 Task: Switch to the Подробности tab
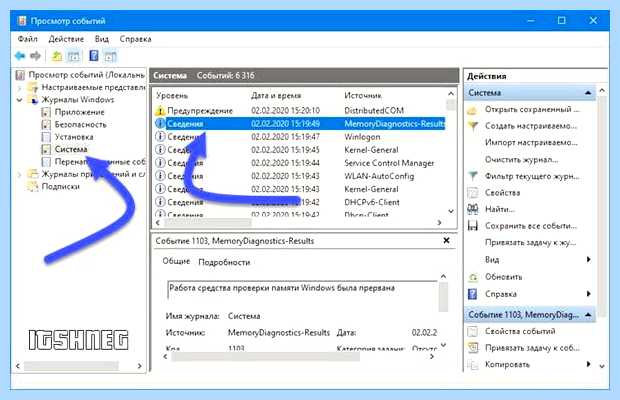pos(224,262)
